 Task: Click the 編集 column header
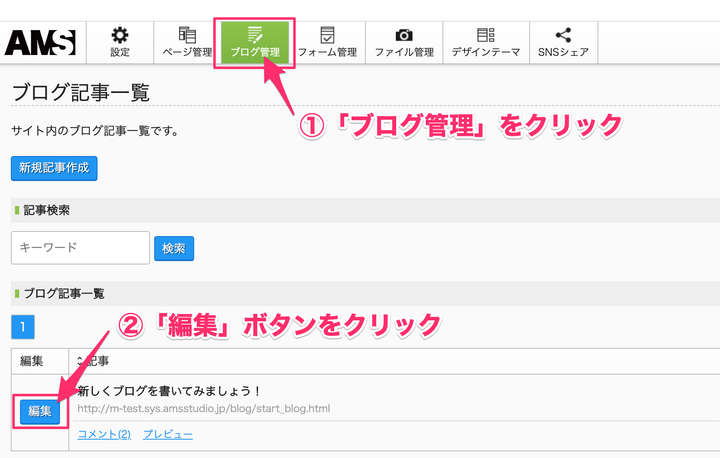pos(32,360)
